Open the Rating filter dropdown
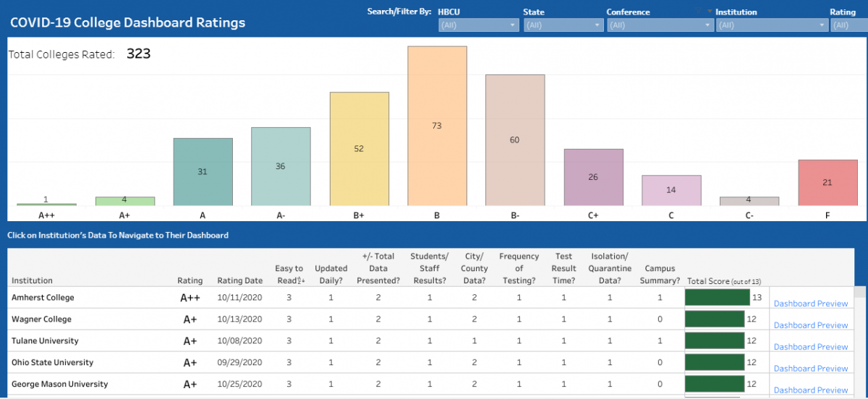 (849, 25)
